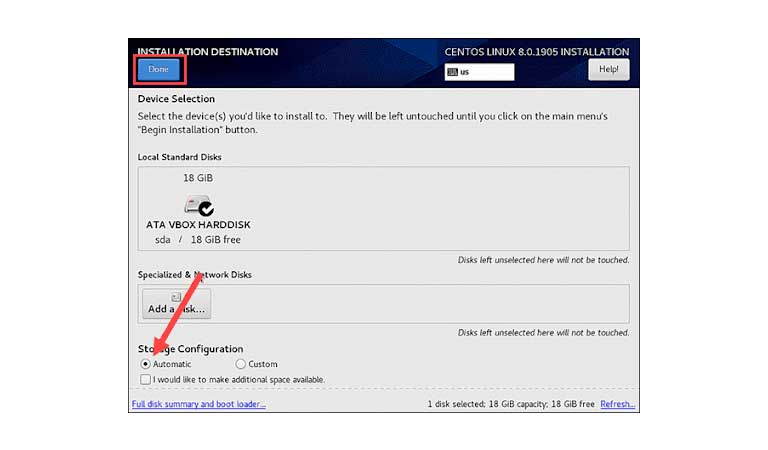Image resolution: width=768 pixels, height=450 pixels.
Task: Click the Local Standard Disks label
Action: tap(179, 157)
